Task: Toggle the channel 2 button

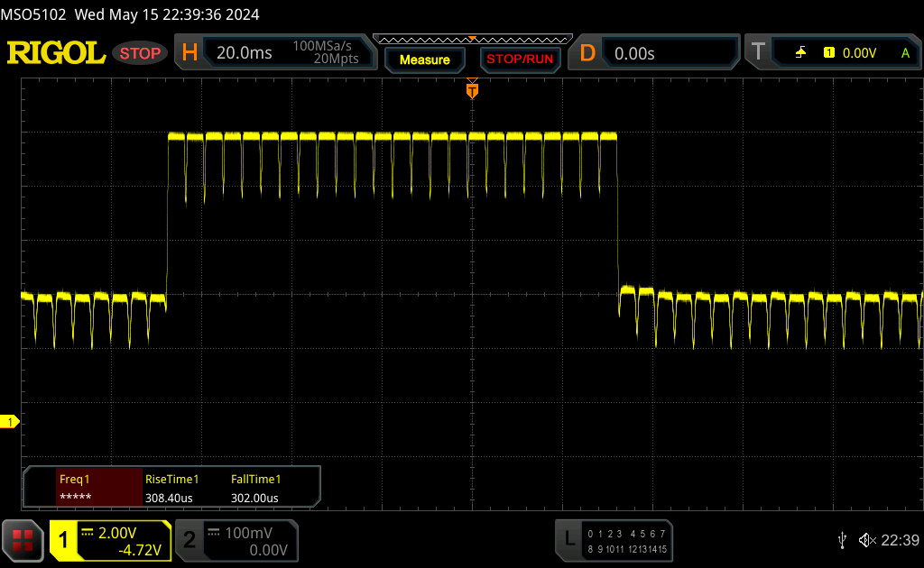Action: pyautogui.click(x=189, y=540)
